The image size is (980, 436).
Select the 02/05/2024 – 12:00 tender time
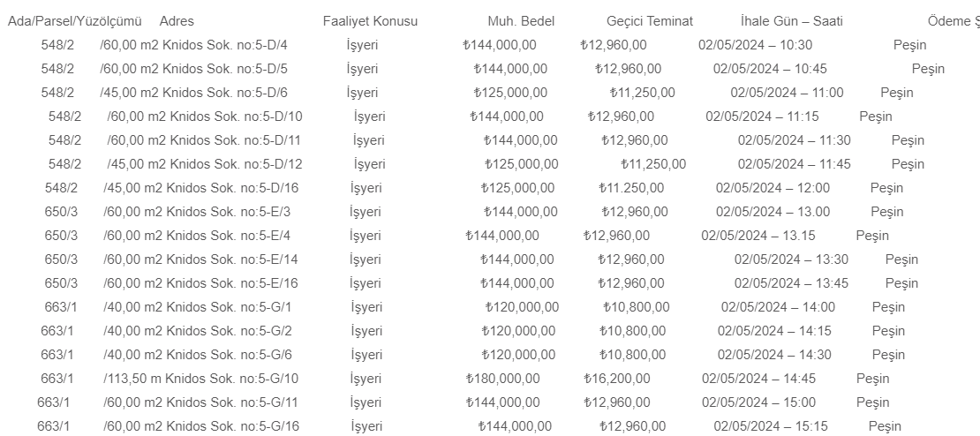click(773, 188)
